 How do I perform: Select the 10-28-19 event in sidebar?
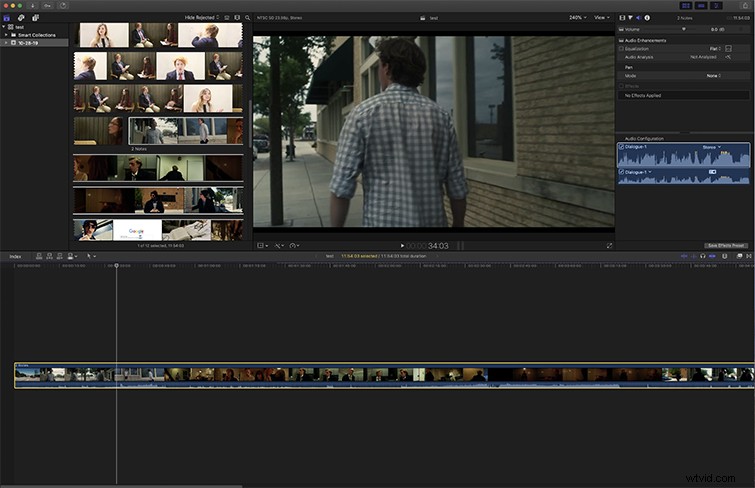[x=34, y=43]
